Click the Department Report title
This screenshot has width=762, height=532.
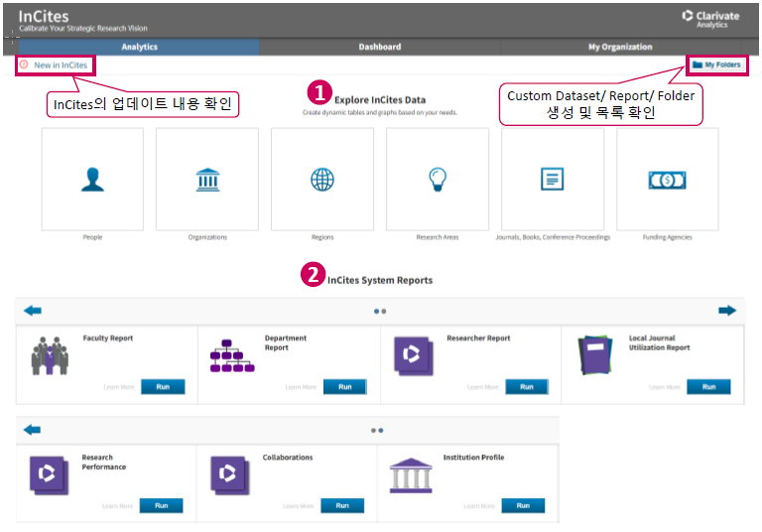[286, 342]
